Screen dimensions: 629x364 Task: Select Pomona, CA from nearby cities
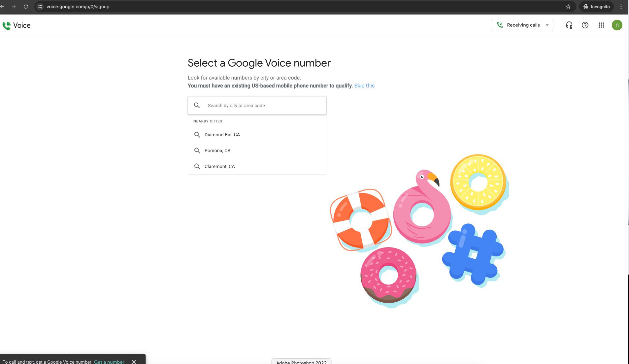click(x=257, y=150)
